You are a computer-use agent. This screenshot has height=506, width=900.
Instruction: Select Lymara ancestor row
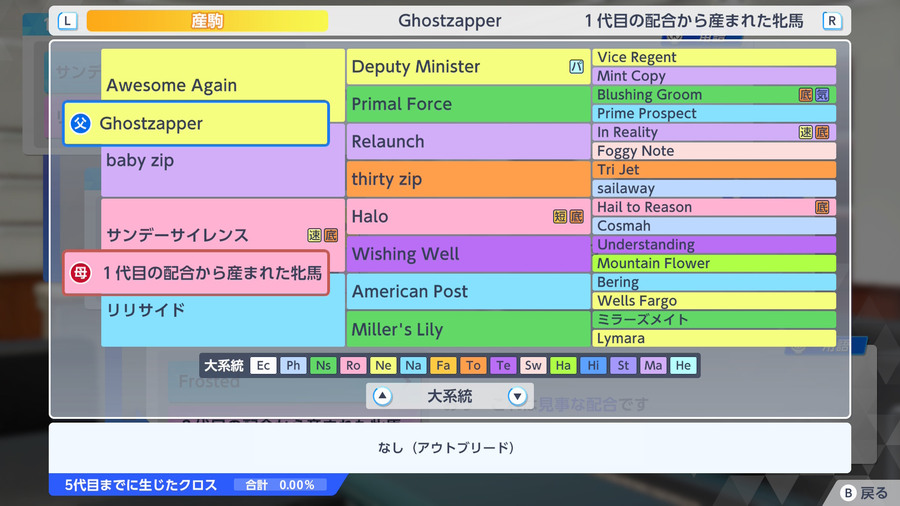[714, 338]
